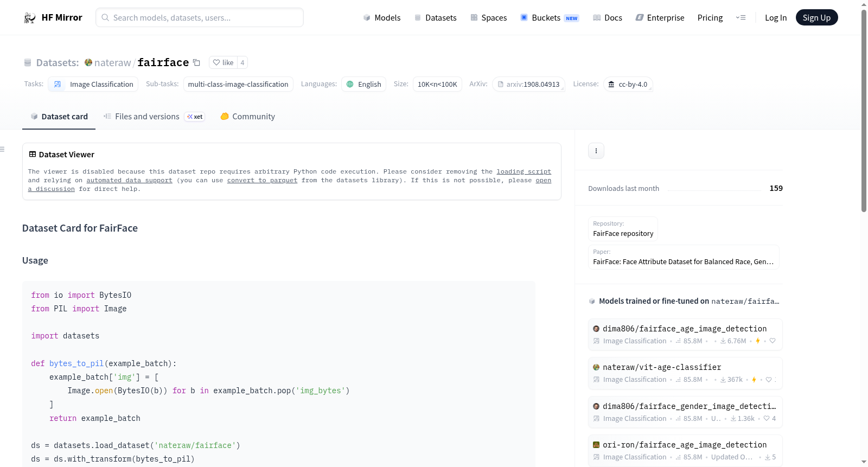Click the 'Dataset Card for FairFace' heading

80,228
